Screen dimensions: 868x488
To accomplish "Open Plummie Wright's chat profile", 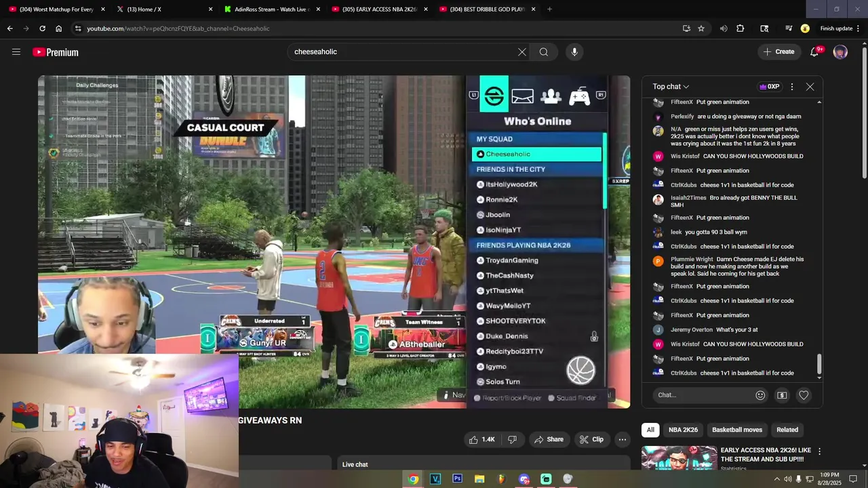I will tap(658, 262).
